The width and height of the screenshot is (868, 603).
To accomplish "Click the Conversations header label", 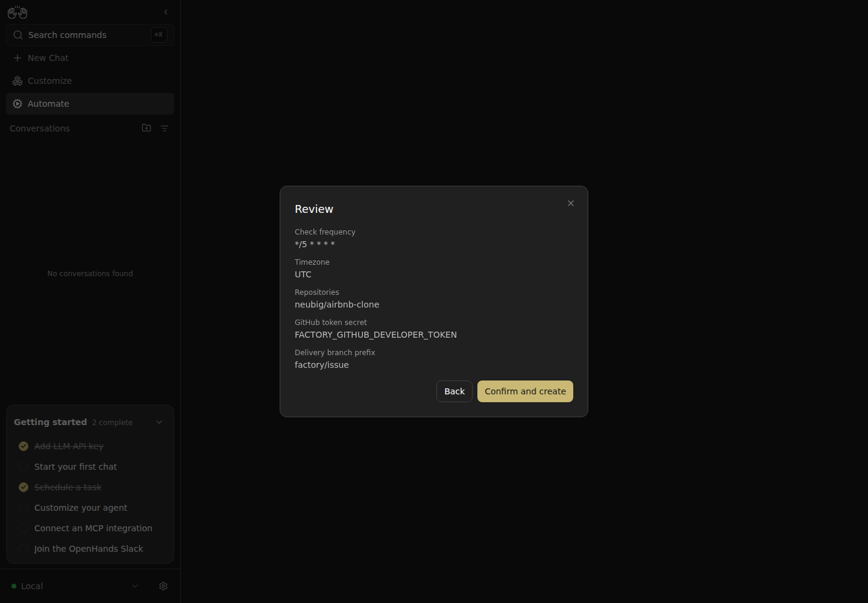I will (40, 128).
